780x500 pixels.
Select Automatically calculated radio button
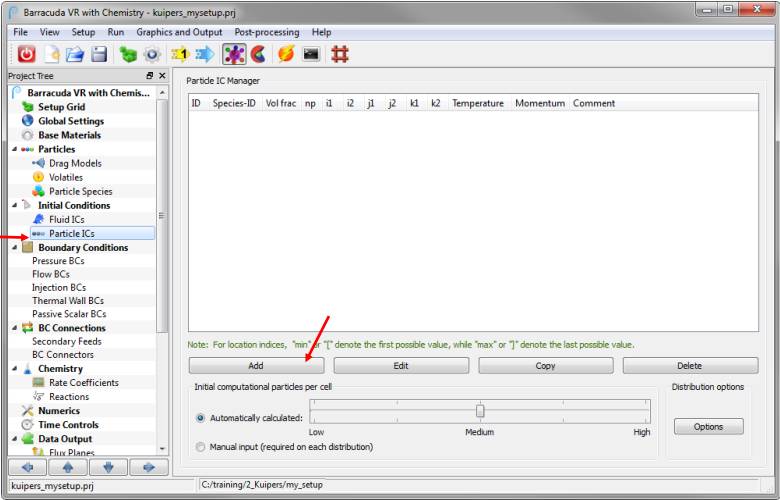click(x=201, y=418)
